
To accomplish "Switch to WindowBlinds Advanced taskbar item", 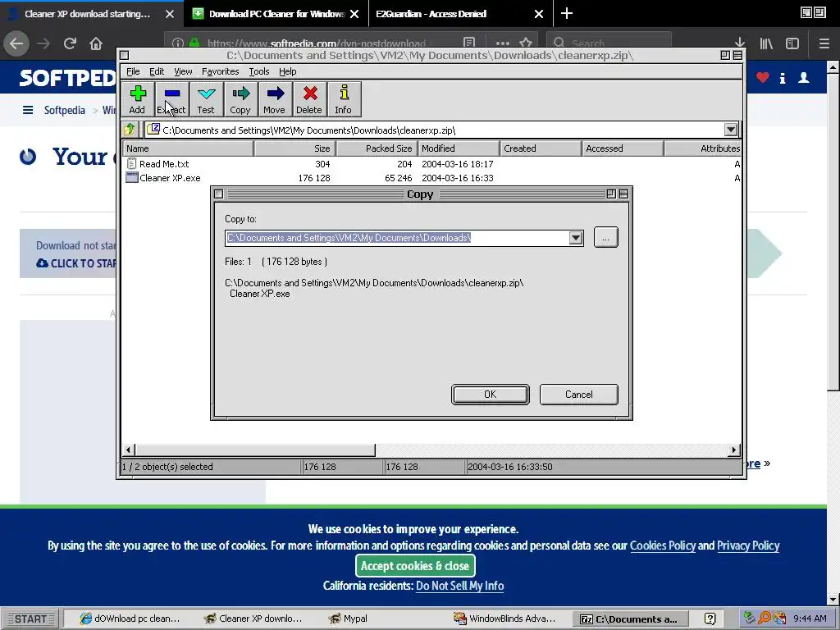I will coord(504,619).
